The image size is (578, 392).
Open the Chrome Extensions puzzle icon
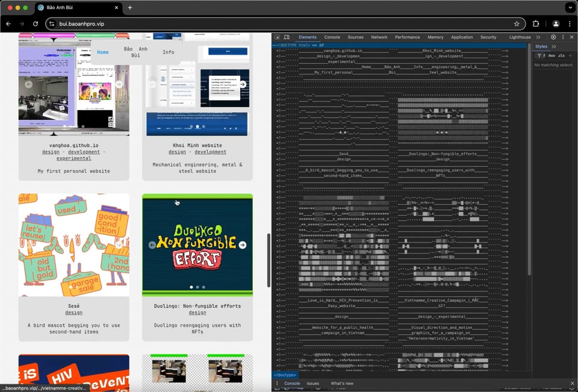[x=536, y=23]
